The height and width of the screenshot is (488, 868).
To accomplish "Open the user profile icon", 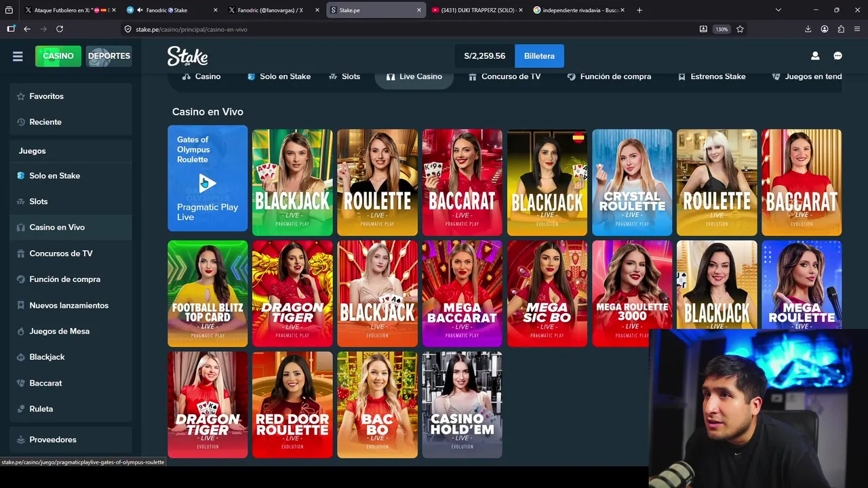I will click(815, 56).
